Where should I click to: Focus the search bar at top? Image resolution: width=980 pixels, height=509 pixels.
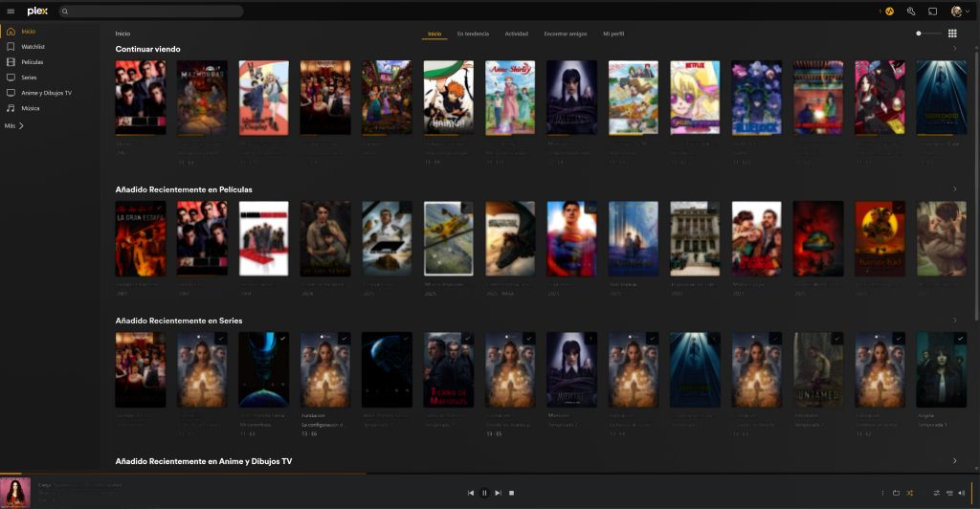coord(150,11)
